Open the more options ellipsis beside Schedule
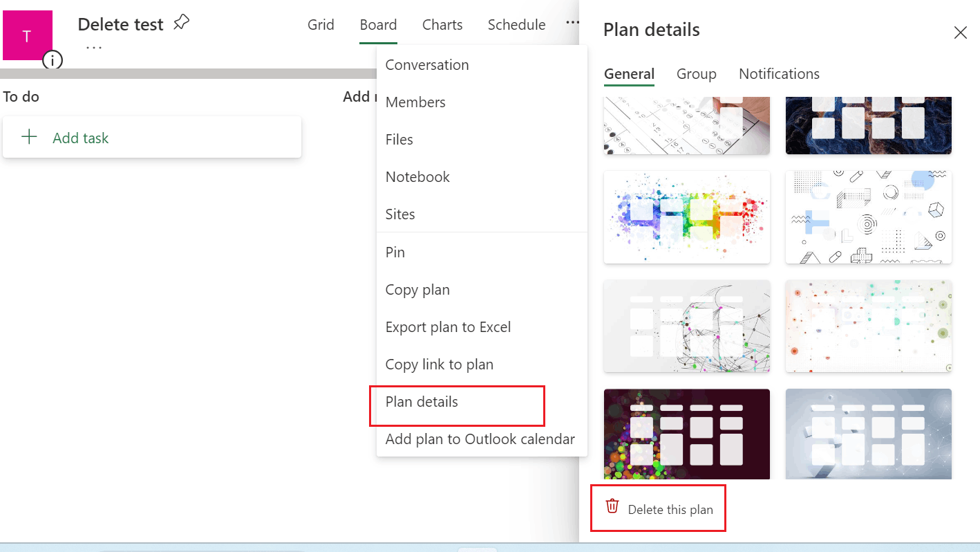Image resolution: width=980 pixels, height=552 pixels. (x=572, y=23)
